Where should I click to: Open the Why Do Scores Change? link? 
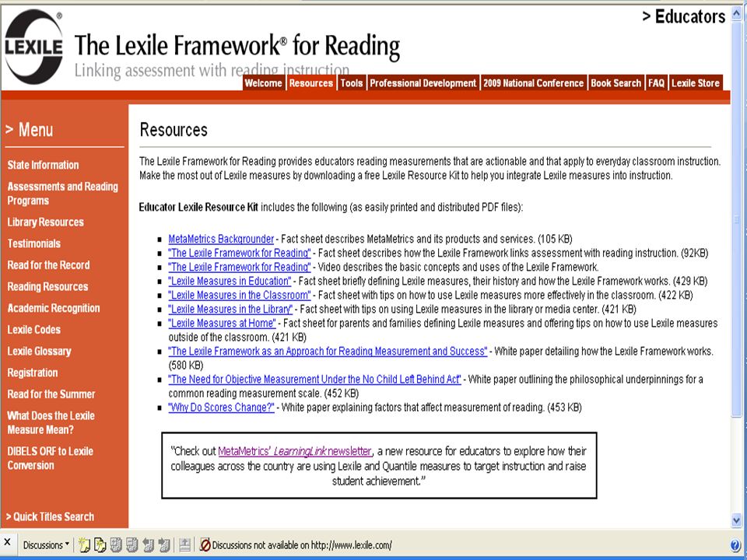pyautogui.click(x=221, y=408)
